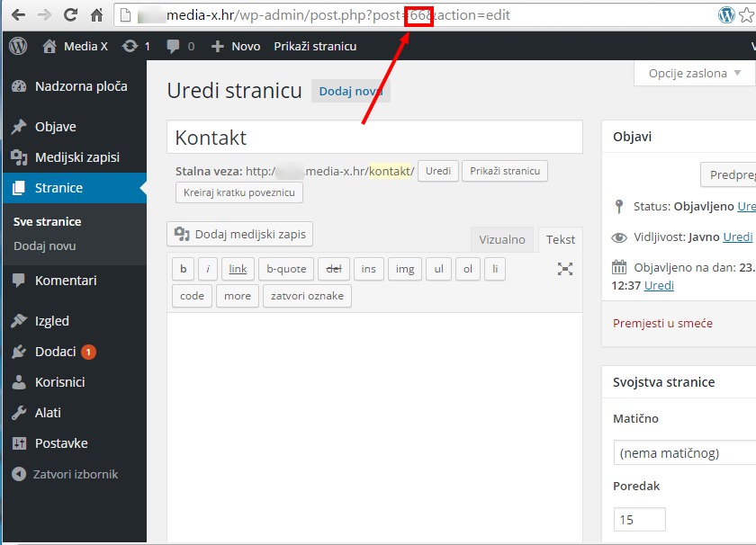The width and height of the screenshot is (756, 545).
Task: Collapse menu via Zatvori izbornik
Action: (x=74, y=474)
